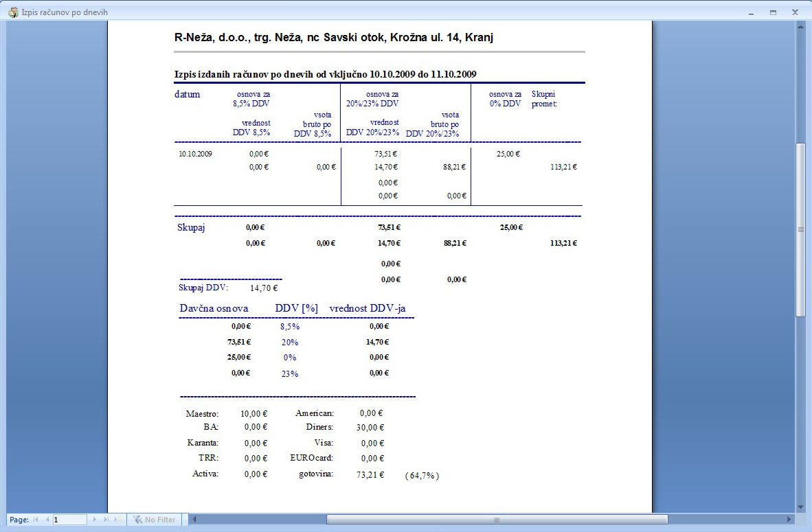Go to the next report page
The image size is (812, 532).
95,520
